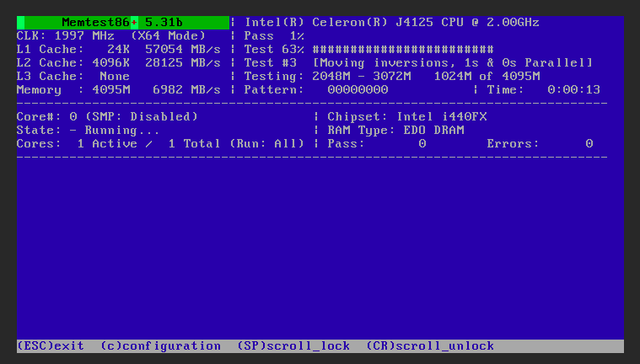The height and width of the screenshot is (364, 640).
Task: Click the L1 Cache 24K line
Action: (x=118, y=50)
